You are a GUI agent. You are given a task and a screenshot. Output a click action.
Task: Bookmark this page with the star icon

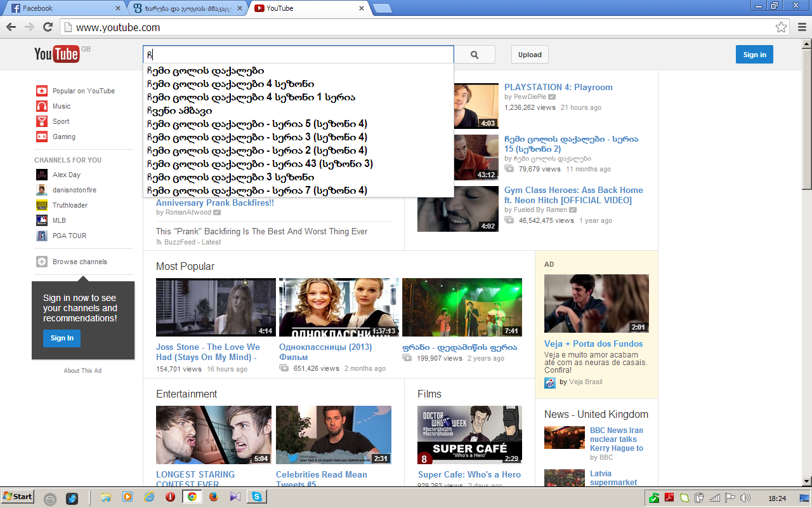pyautogui.click(x=782, y=27)
